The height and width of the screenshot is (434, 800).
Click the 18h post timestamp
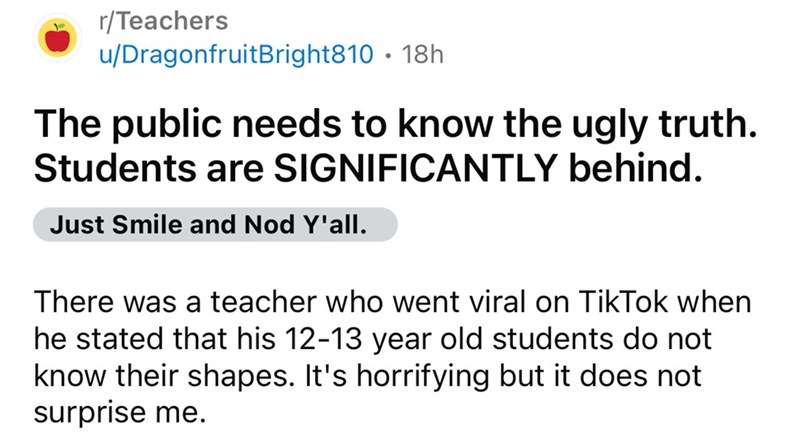415,56
